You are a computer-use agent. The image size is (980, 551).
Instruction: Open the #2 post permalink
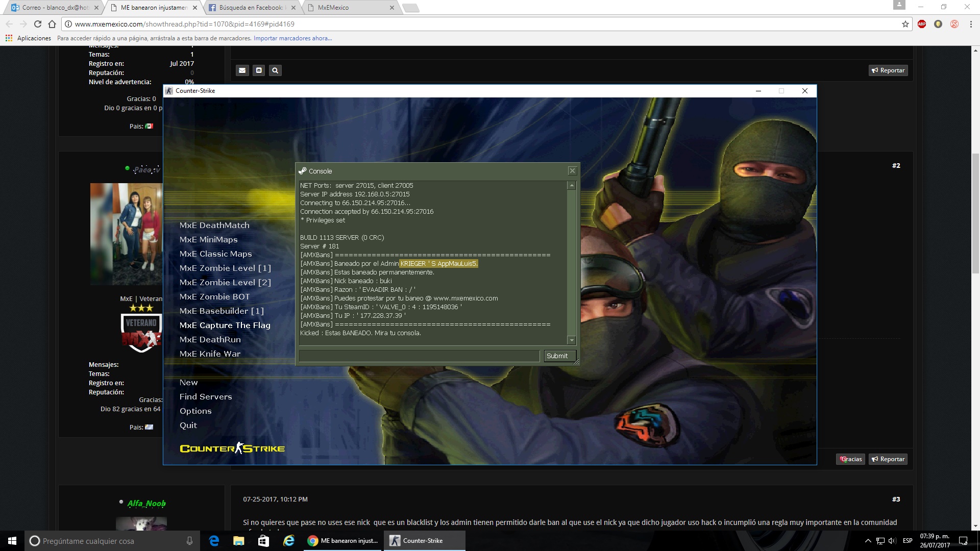tap(896, 166)
